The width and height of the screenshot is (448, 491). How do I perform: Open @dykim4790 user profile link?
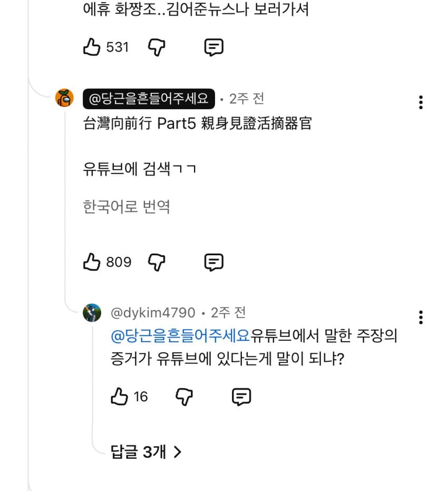(153, 313)
